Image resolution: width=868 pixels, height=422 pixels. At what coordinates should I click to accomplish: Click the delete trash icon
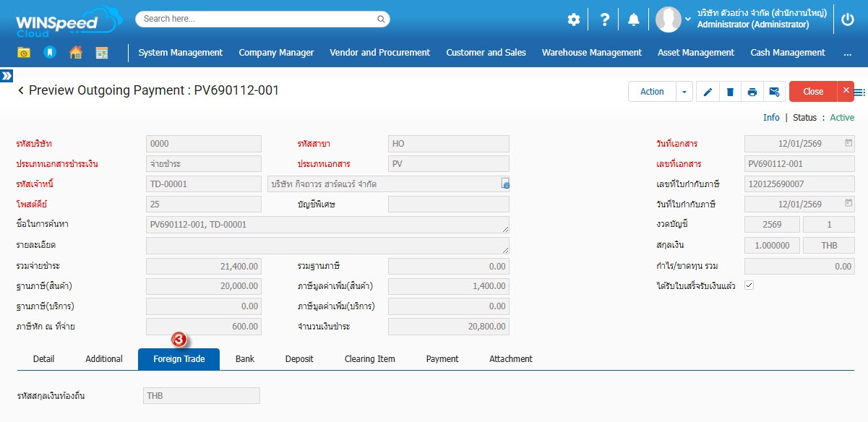(730, 92)
